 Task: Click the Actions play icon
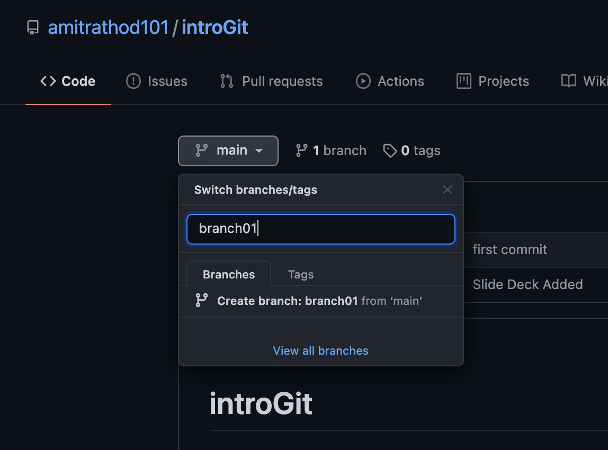click(363, 81)
